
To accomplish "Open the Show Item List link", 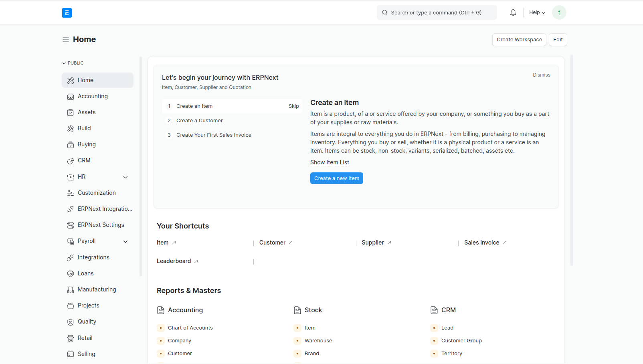I will [330, 162].
